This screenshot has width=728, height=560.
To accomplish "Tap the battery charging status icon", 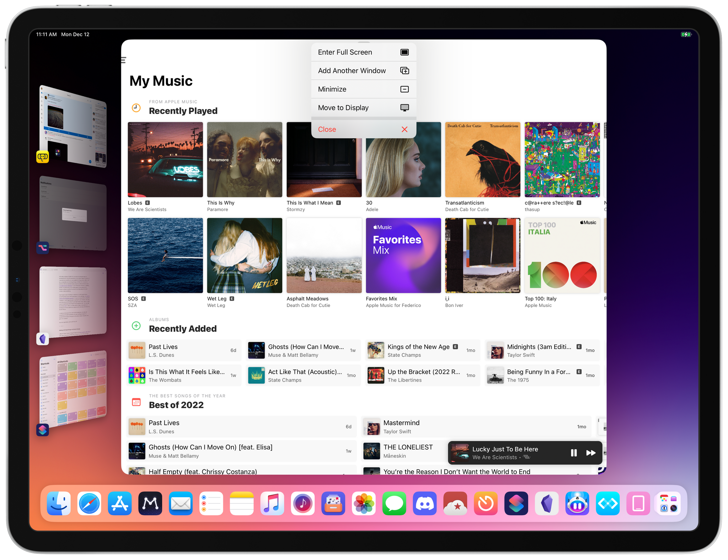I will [x=686, y=34].
